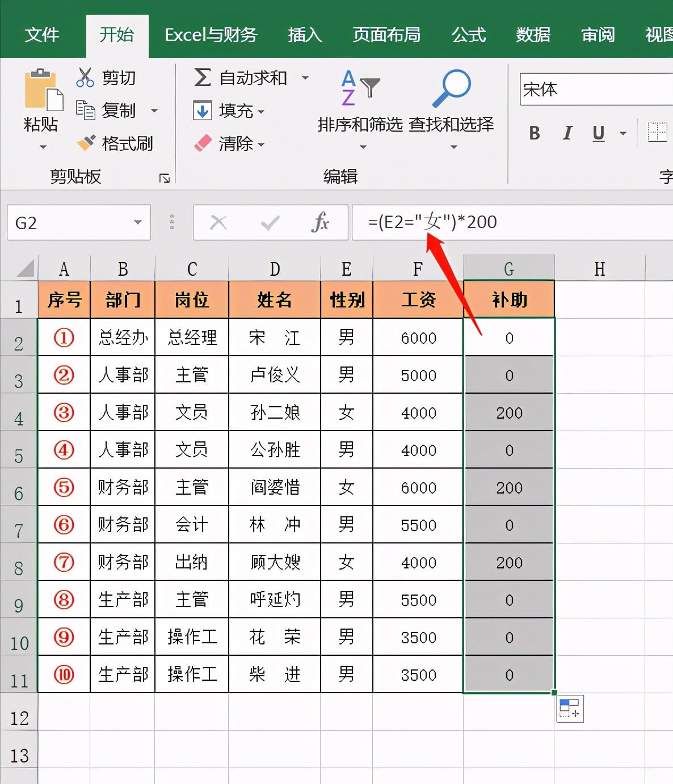Image resolution: width=673 pixels, height=784 pixels.
Task: Click salary cell 5000 for 卢俊义
Action: [418, 375]
